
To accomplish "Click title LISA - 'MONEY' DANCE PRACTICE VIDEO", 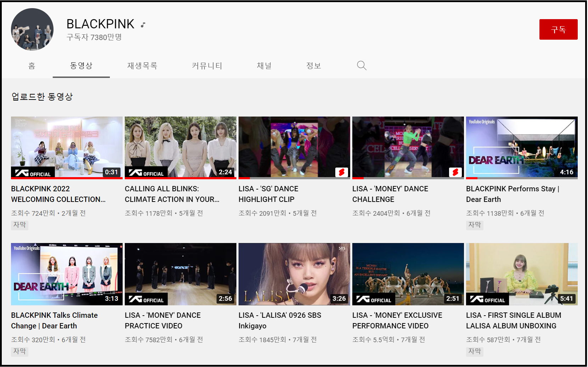I will [x=163, y=321].
